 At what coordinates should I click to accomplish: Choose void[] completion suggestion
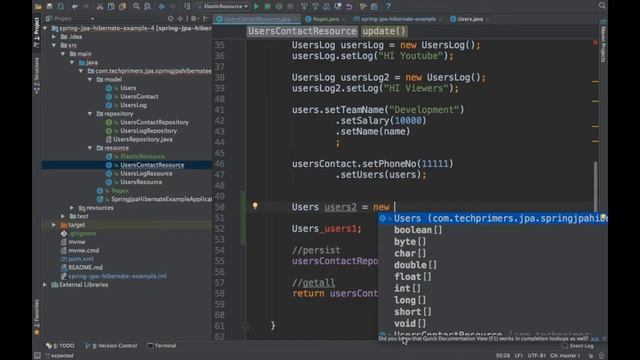pos(493,323)
